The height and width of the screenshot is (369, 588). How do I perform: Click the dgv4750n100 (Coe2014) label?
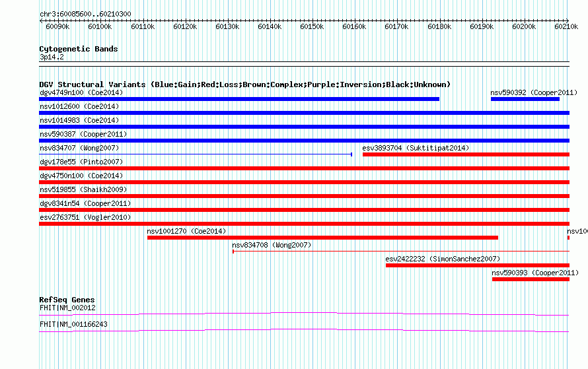click(x=81, y=176)
